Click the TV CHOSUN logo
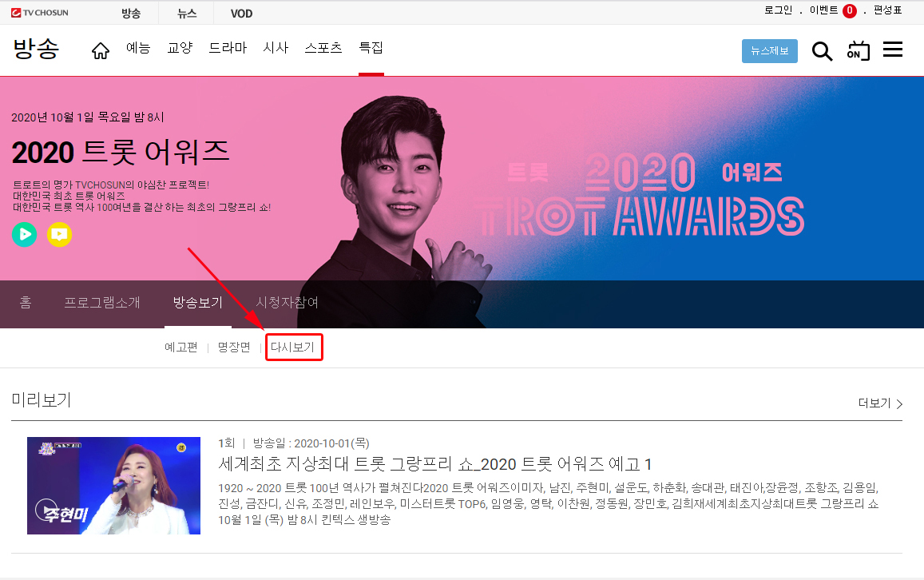 point(40,12)
